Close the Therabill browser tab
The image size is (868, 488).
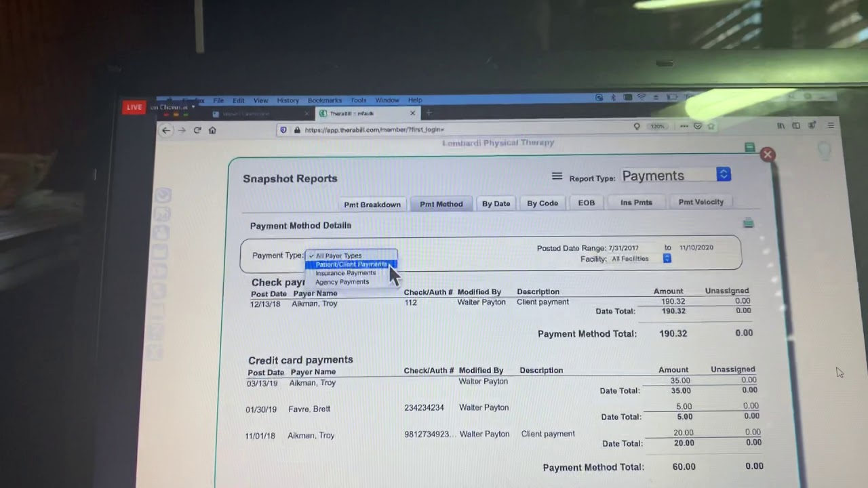point(412,113)
